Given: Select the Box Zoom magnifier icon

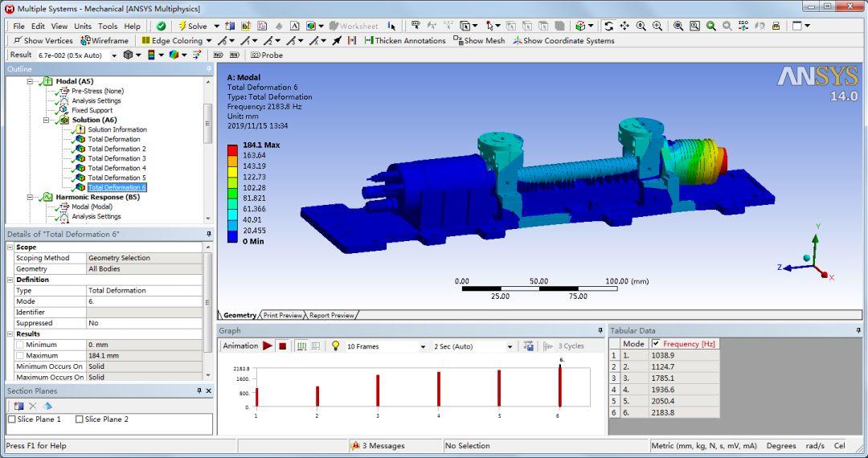Looking at the screenshot, I should [x=657, y=26].
